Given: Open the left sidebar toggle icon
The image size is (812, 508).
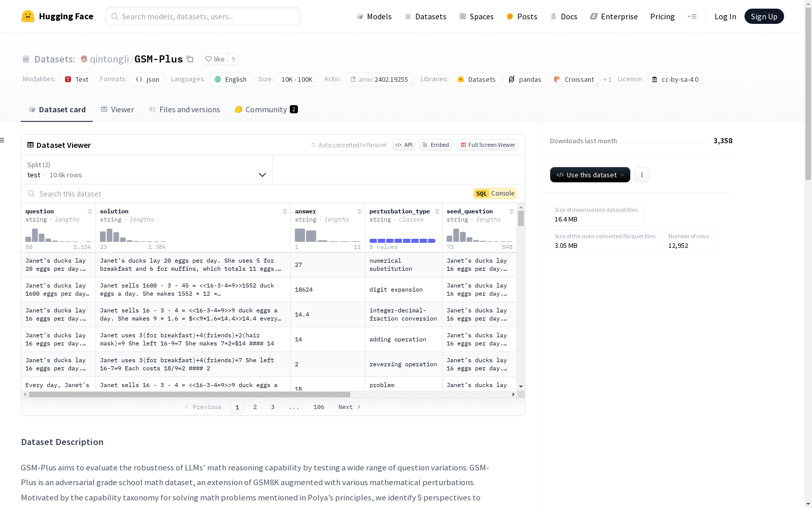Looking at the screenshot, I should (x=2, y=140).
